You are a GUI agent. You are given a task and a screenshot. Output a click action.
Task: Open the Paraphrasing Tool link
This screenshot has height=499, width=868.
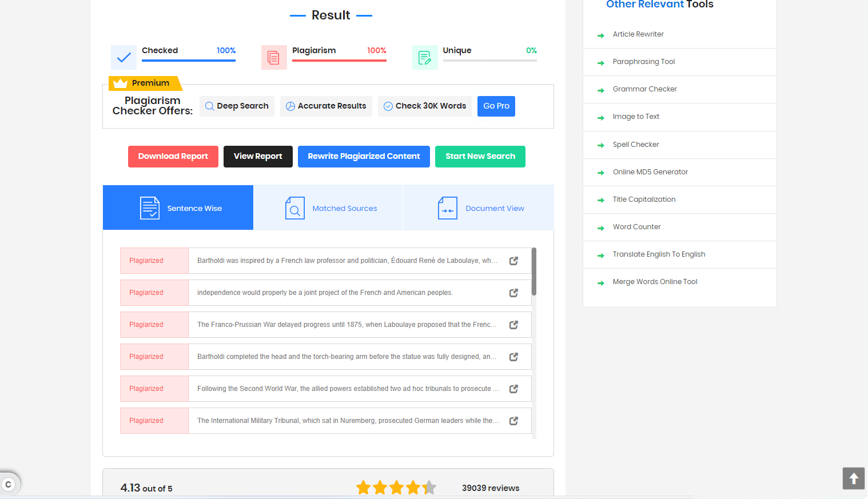tap(644, 62)
